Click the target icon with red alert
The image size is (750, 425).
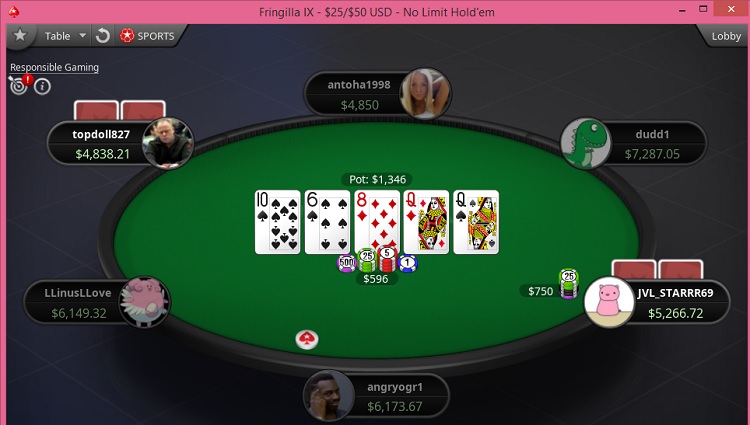(x=20, y=85)
